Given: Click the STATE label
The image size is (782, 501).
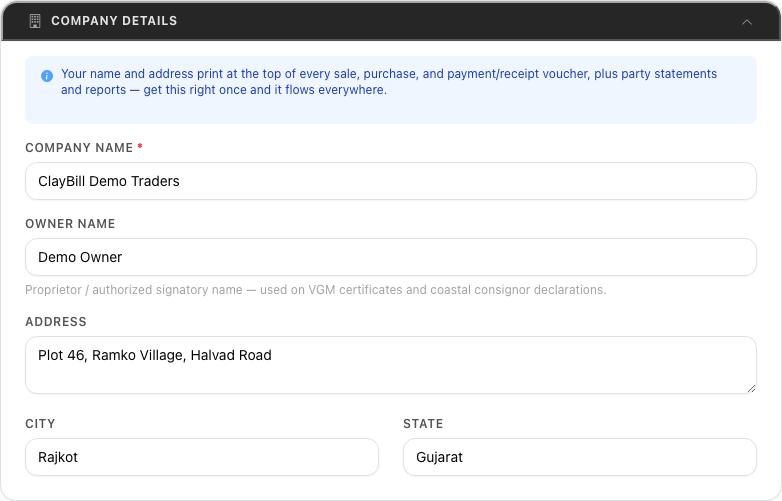Looking at the screenshot, I should tap(423, 424).
